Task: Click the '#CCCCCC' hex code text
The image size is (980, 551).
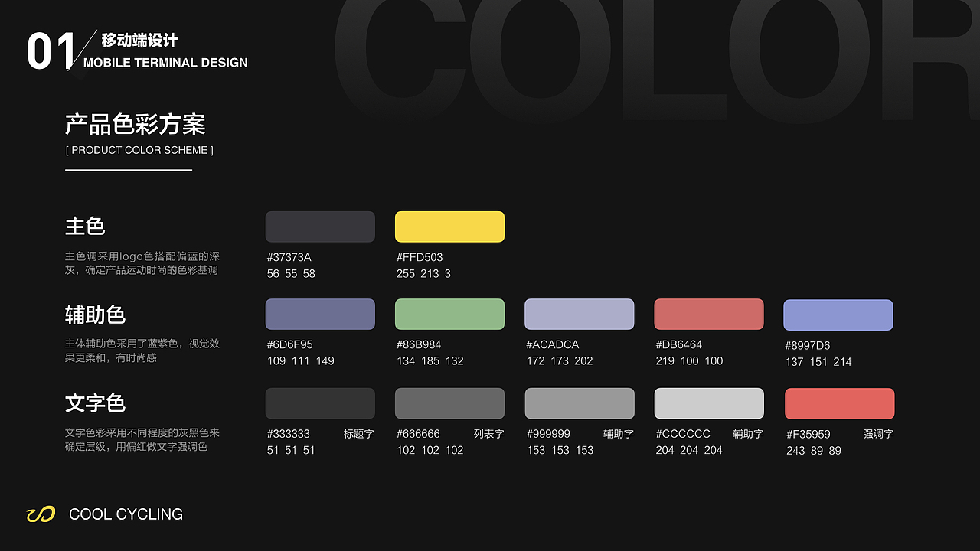Action: point(683,433)
